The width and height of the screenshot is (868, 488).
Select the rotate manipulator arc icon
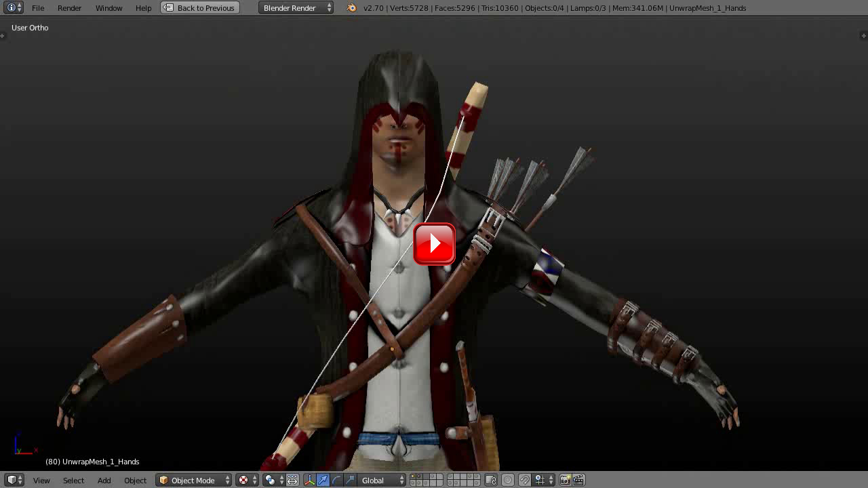click(336, 480)
